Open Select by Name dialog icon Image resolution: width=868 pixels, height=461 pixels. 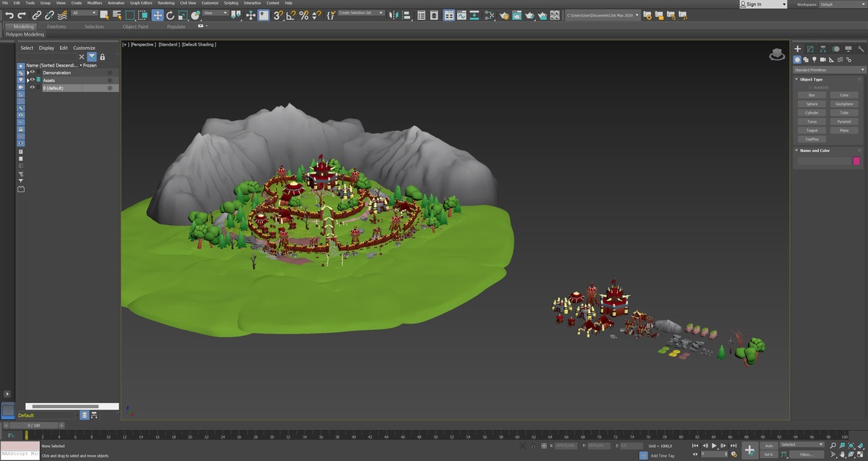tap(117, 14)
